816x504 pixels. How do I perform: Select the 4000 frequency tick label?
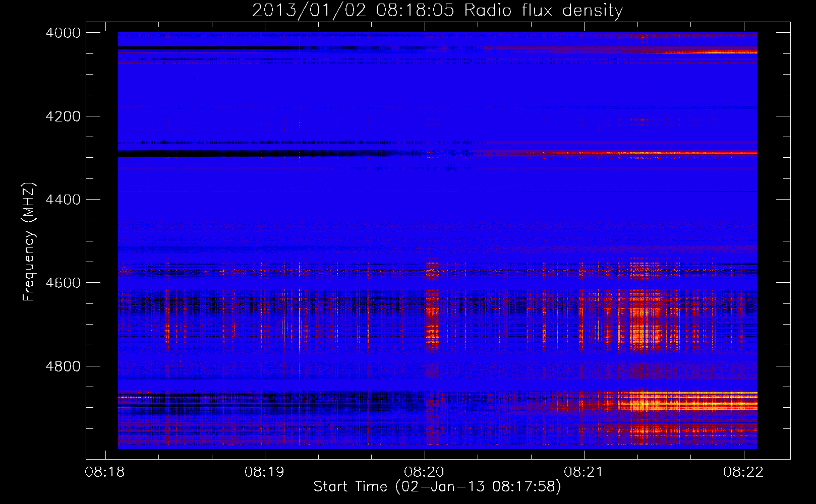pyautogui.click(x=63, y=33)
